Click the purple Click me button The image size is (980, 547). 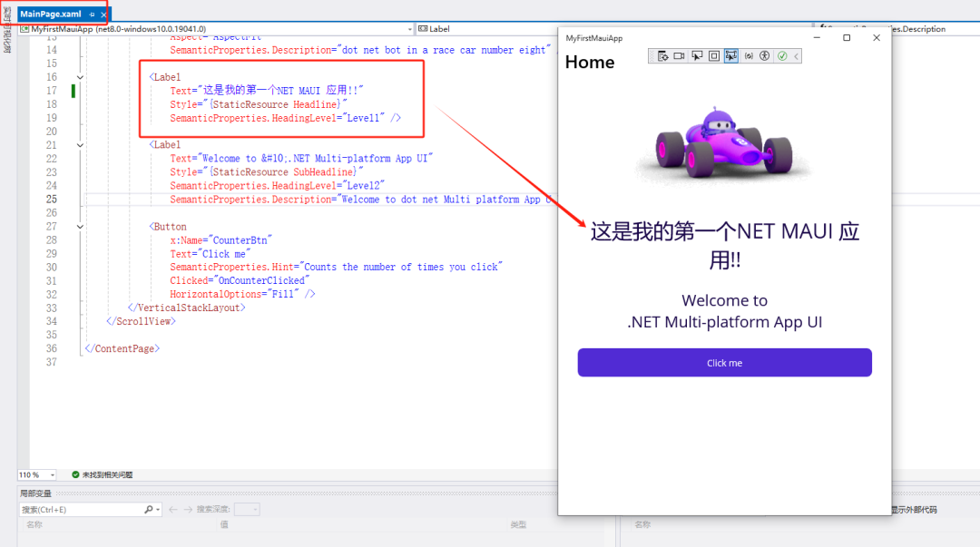[x=724, y=363]
